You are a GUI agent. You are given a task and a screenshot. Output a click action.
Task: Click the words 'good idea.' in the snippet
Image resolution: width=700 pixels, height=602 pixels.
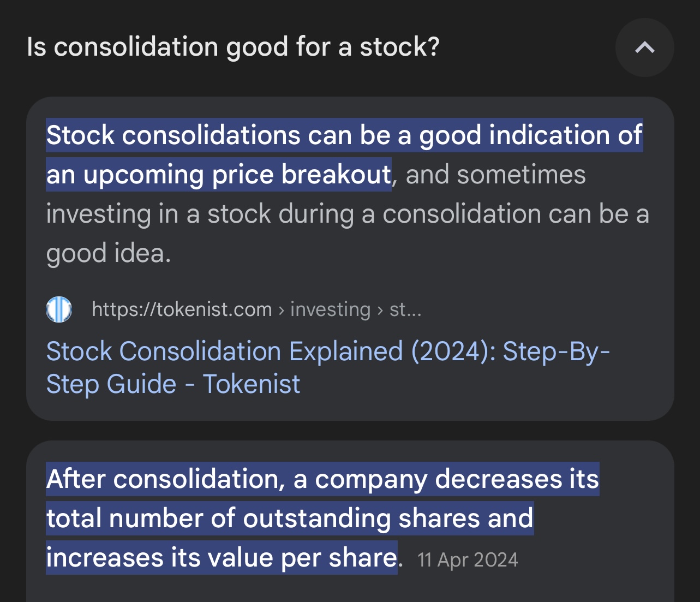109,253
